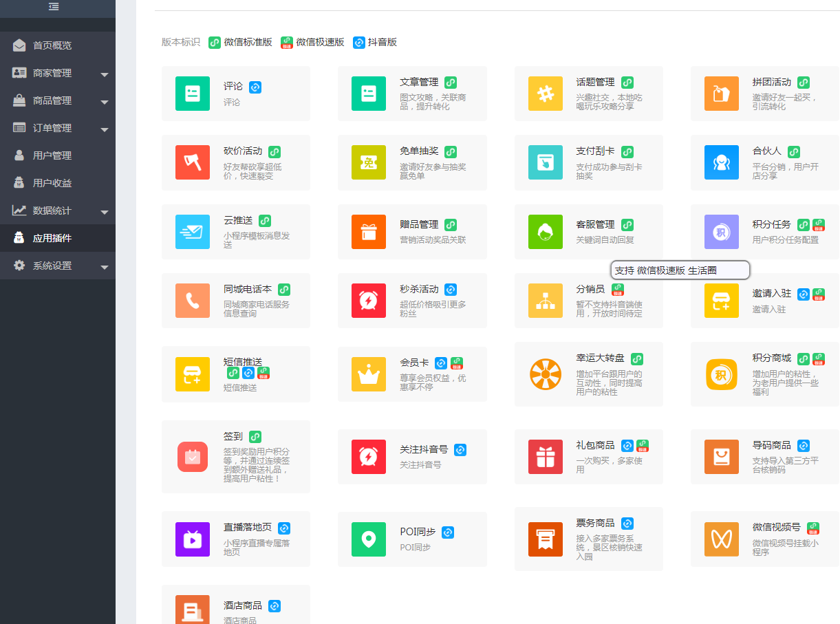Open the 积分商城 coin icon
This screenshot has width=840, height=624.
point(722,374)
